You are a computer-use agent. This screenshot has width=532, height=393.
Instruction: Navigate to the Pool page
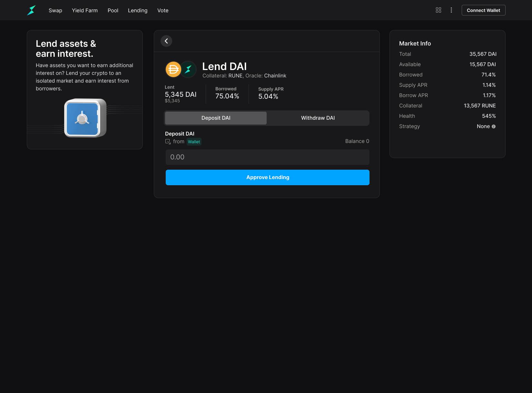pos(113,10)
